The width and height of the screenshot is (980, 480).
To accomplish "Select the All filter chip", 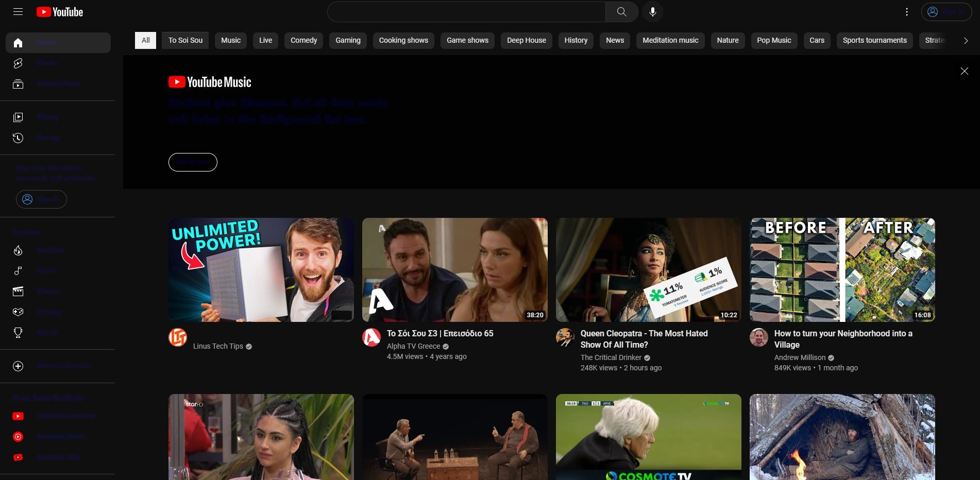I will 145,41.
